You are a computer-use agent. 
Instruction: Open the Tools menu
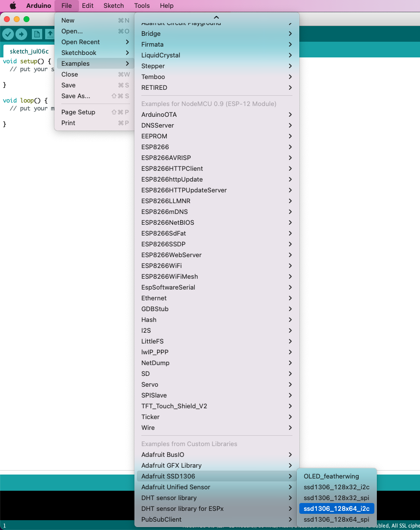pos(142,6)
